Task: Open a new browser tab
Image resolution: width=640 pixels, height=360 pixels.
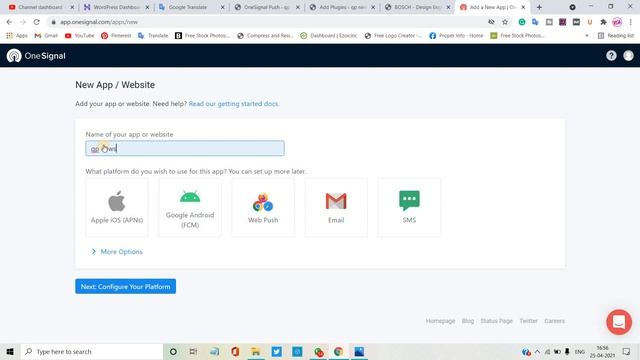Action: pyautogui.click(x=539, y=7)
